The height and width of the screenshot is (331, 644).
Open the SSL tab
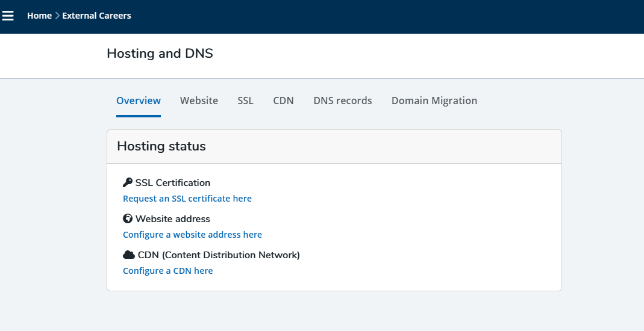pyautogui.click(x=245, y=101)
